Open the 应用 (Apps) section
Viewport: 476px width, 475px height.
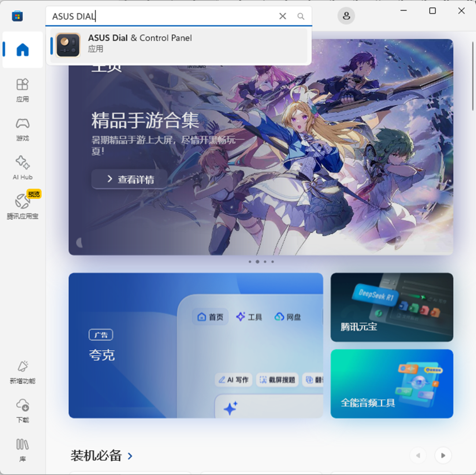tap(22, 90)
